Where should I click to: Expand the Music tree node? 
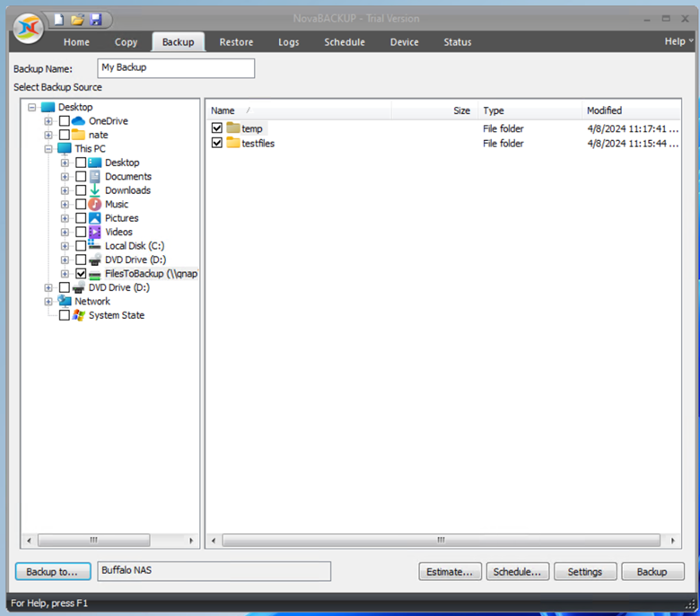click(x=65, y=204)
